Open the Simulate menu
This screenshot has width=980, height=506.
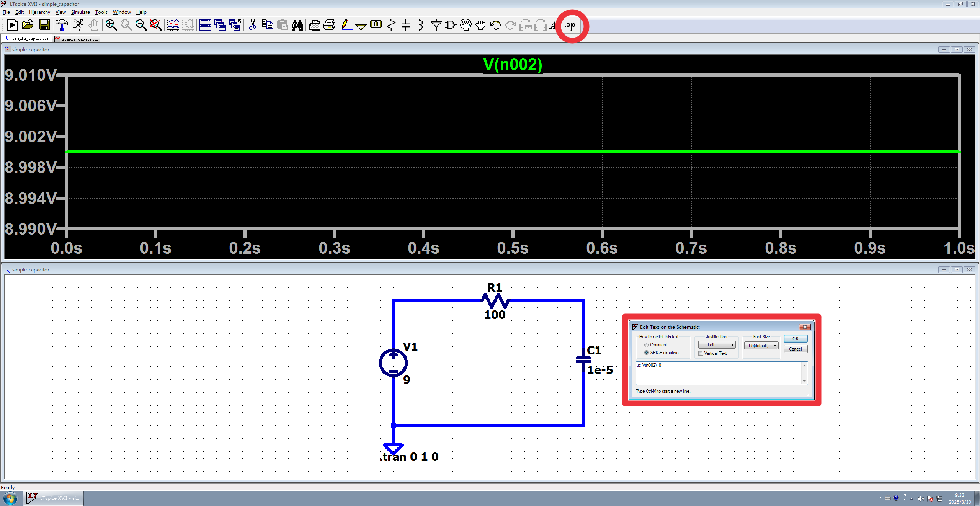point(80,12)
